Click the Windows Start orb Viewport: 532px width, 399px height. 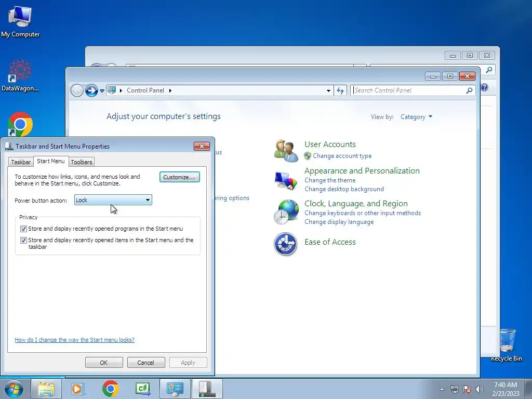pyautogui.click(x=14, y=389)
